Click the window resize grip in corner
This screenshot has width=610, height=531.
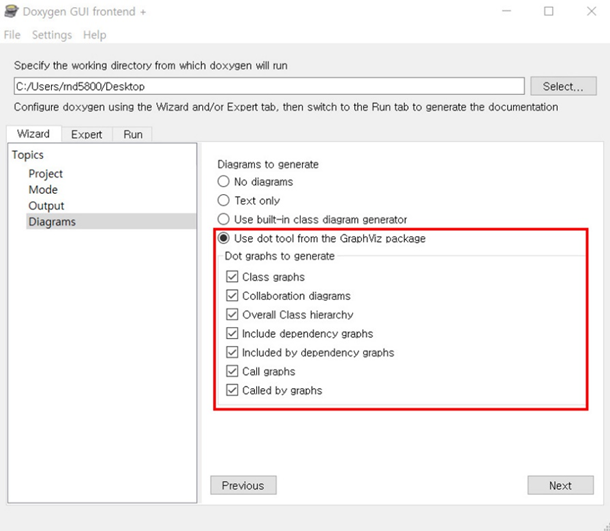click(x=606, y=527)
